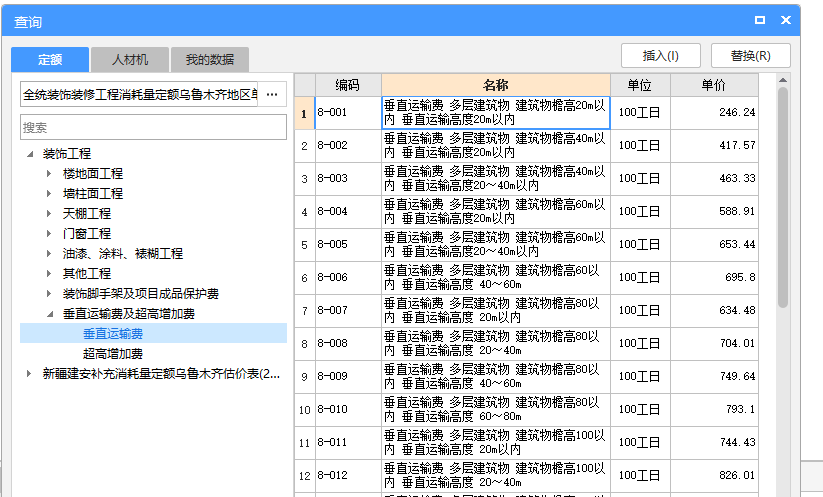Select 墙柱面工程 in the tree
This screenshot has height=497, width=823.
click(x=93, y=194)
